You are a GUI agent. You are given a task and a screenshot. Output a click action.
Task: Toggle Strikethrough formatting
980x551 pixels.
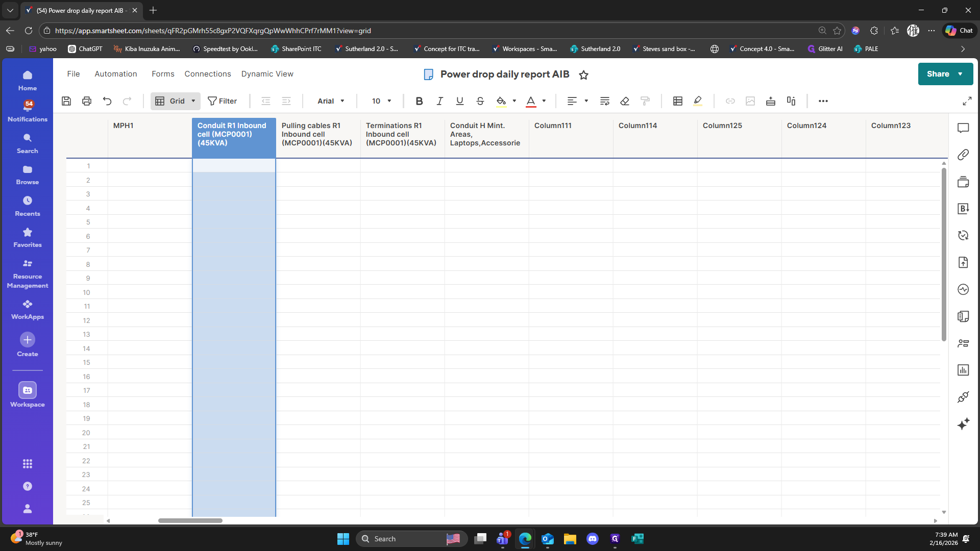point(480,101)
